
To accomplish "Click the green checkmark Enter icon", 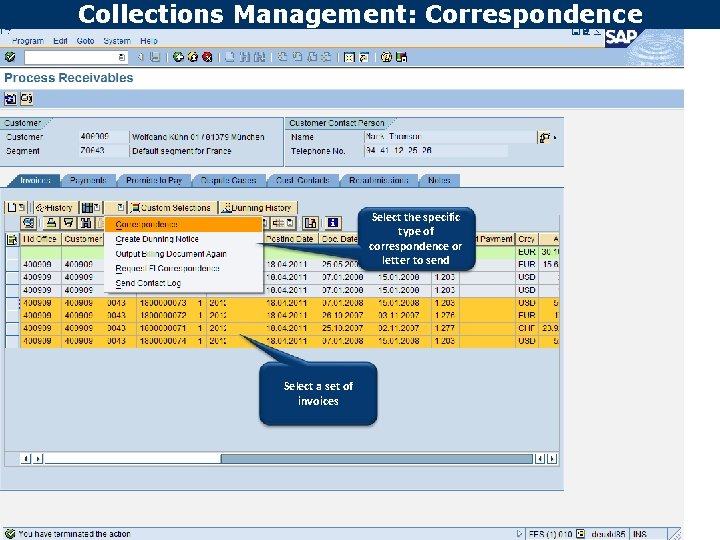I will (x=10, y=57).
